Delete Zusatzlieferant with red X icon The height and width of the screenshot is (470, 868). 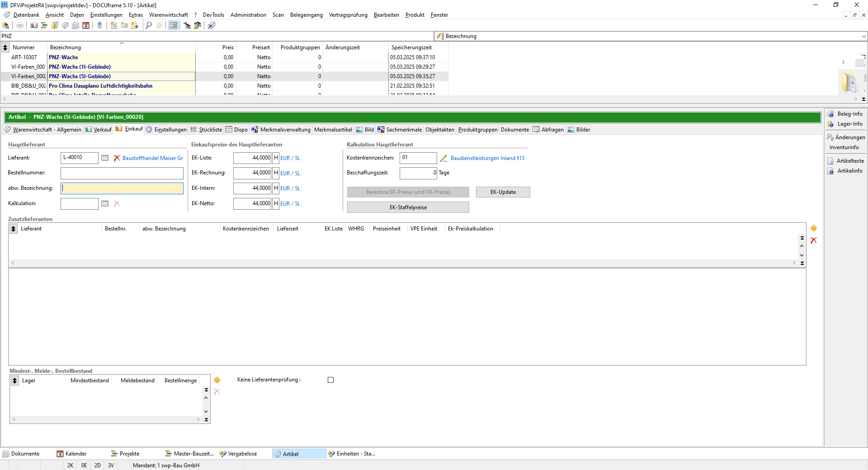(814, 240)
